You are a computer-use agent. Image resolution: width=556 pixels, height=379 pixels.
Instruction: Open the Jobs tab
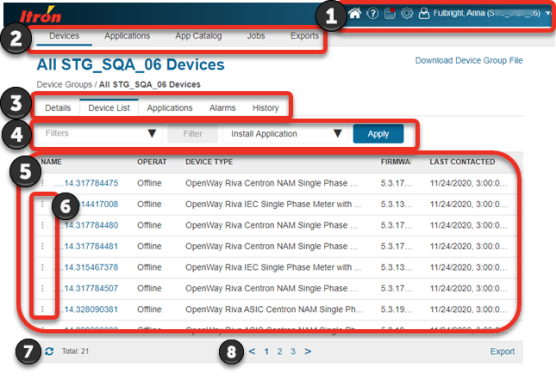[x=256, y=36]
